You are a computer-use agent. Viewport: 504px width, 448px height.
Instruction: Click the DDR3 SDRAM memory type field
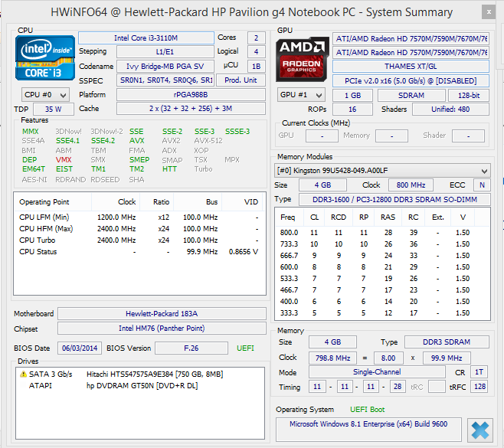click(x=447, y=342)
